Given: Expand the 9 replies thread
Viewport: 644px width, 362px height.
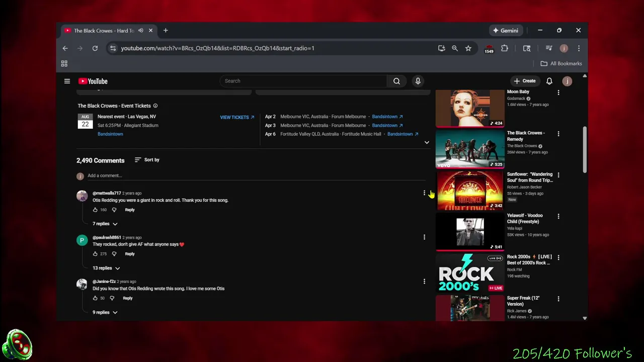Looking at the screenshot, I should [x=105, y=312].
